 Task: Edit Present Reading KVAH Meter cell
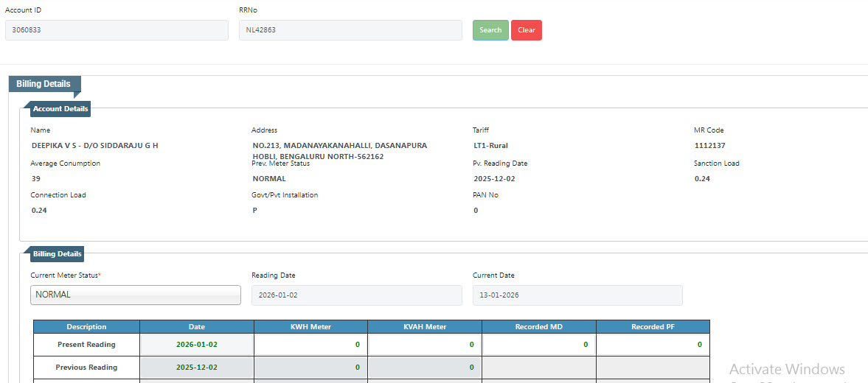[x=425, y=344]
